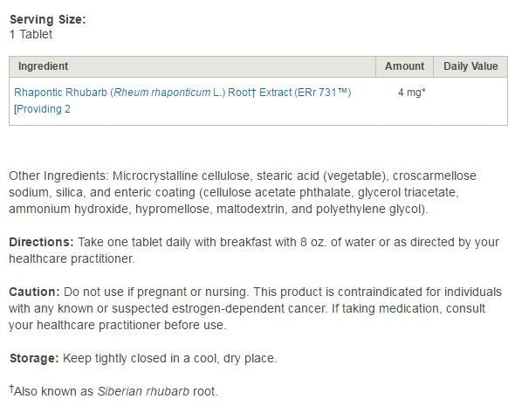Click the empty Daily Value cell
The height and width of the screenshot is (420, 515).
470,101
